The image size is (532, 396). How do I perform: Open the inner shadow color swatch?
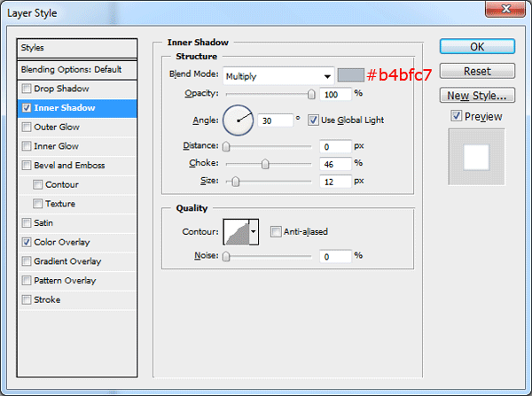coord(350,75)
